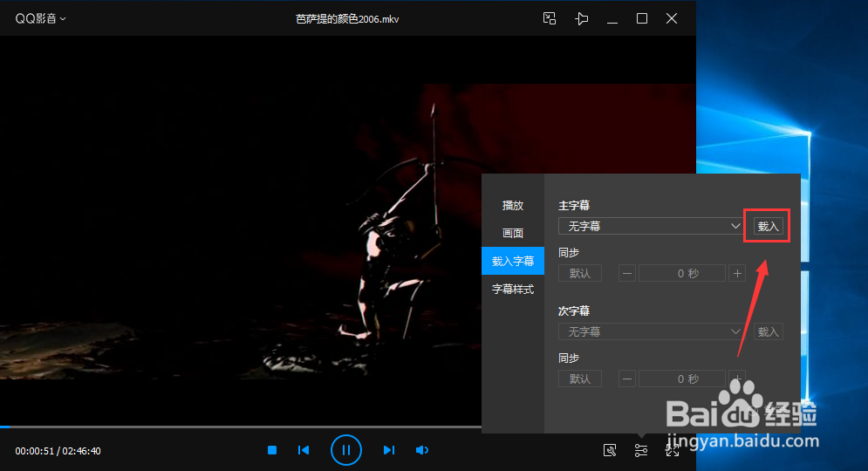This screenshot has height=471, width=868.
Task: Click the time display 00:00:51 / 02:46:40
Action: point(58,451)
